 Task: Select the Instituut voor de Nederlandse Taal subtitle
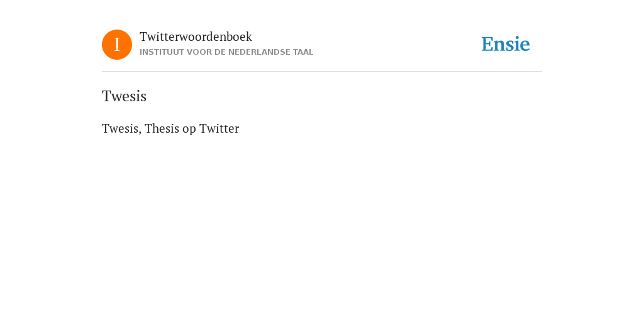[226, 52]
